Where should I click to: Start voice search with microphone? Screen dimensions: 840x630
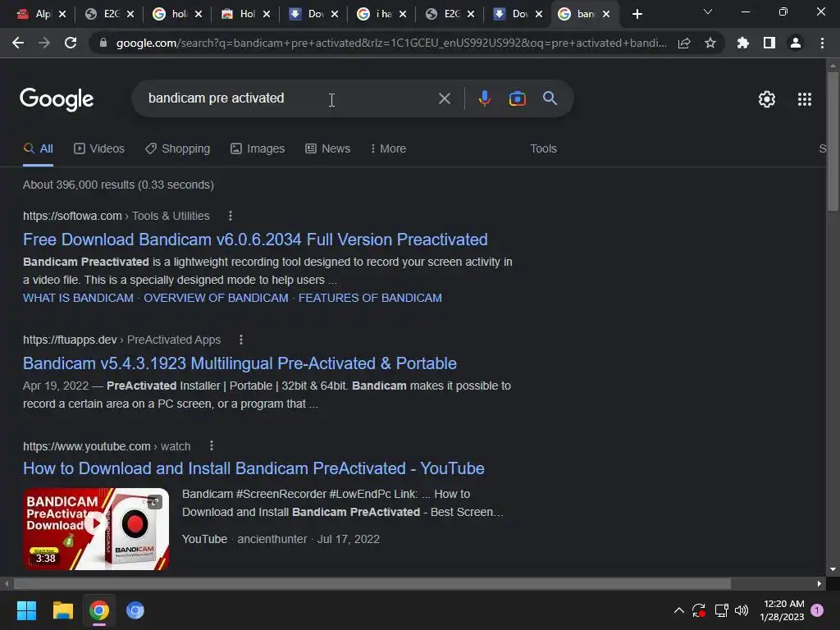[484, 98]
